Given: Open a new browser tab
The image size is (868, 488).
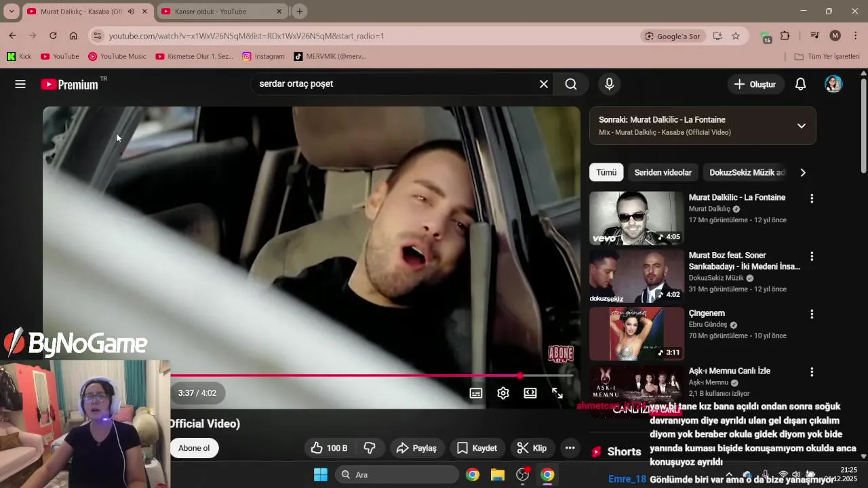Looking at the screenshot, I should (300, 12).
